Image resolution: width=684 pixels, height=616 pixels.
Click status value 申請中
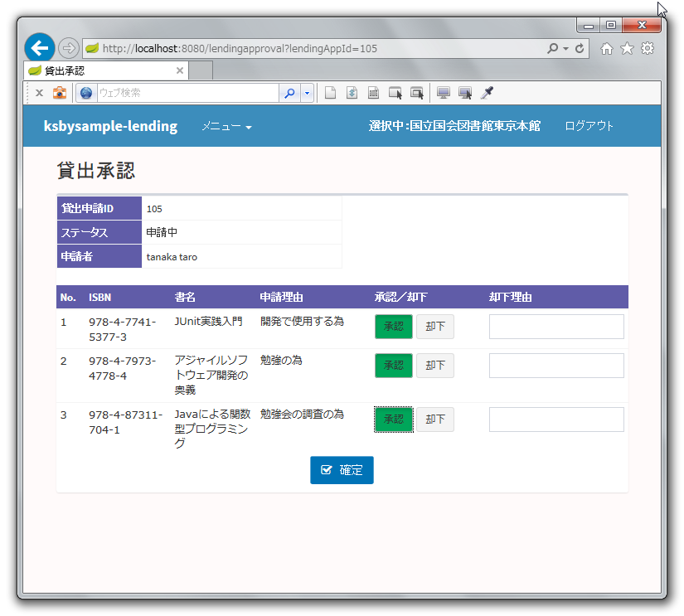(162, 232)
